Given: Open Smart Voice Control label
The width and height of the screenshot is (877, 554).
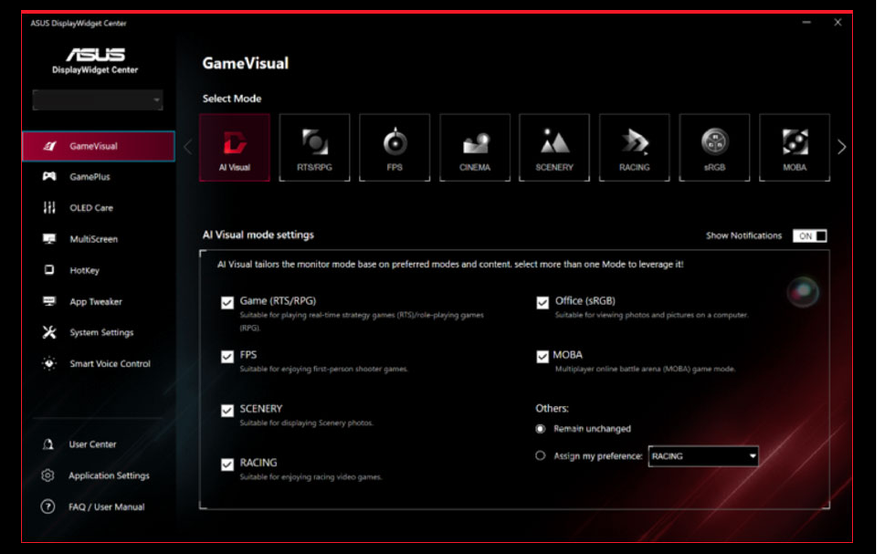Looking at the screenshot, I should [110, 363].
